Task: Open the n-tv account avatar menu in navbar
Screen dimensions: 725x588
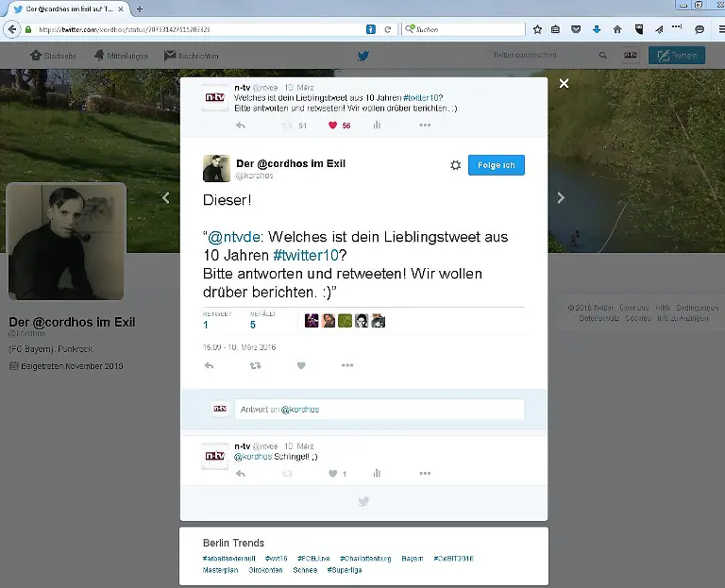Action: [631, 56]
